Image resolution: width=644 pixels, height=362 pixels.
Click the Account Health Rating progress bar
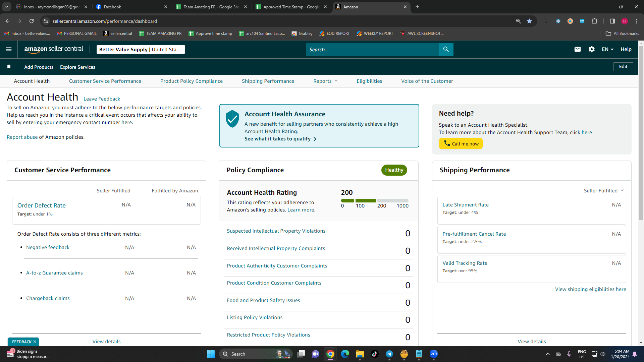(x=375, y=200)
